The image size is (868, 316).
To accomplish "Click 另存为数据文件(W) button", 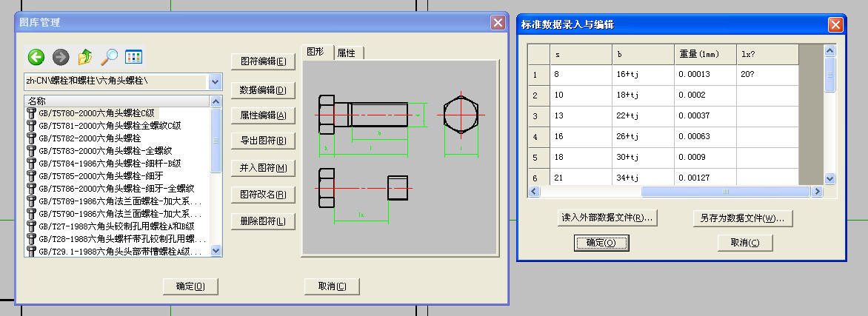I will coord(742,218).
